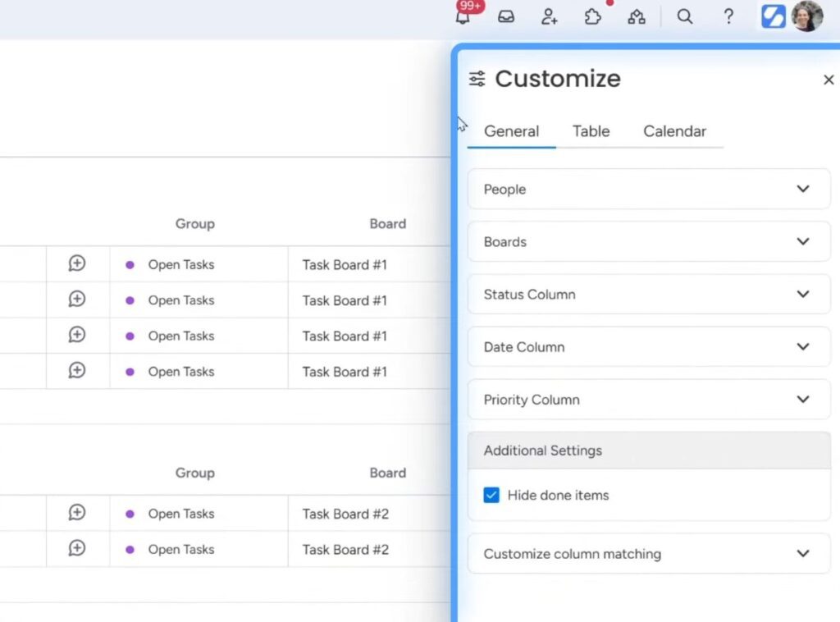Image resolution: width=840 pixels, height=622 pixels.
Task: Switch to the Table tab
Action: 591,131
